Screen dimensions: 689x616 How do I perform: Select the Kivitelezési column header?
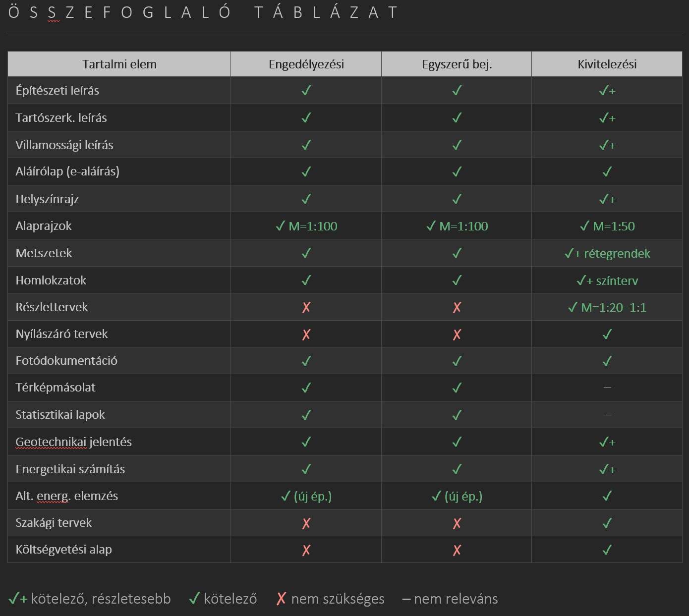pos(607,64)
